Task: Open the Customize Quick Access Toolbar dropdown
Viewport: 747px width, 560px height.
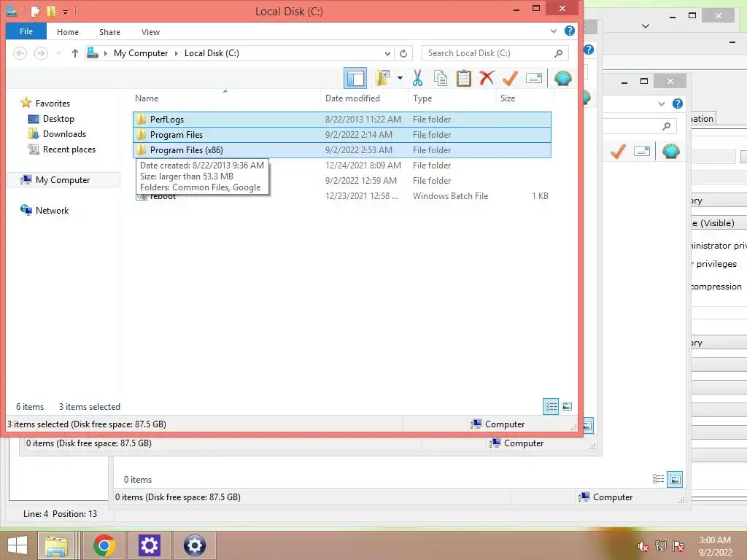Action: pos(65,12)
